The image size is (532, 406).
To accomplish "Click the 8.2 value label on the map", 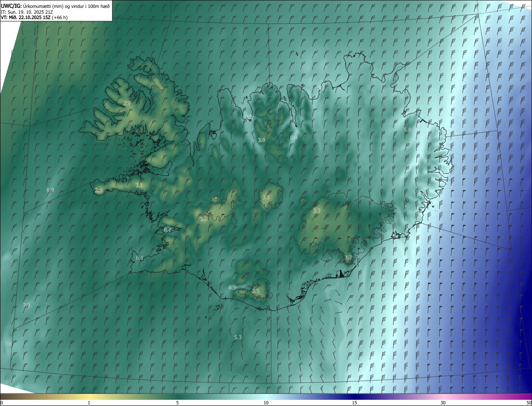I will coord(248,117).
